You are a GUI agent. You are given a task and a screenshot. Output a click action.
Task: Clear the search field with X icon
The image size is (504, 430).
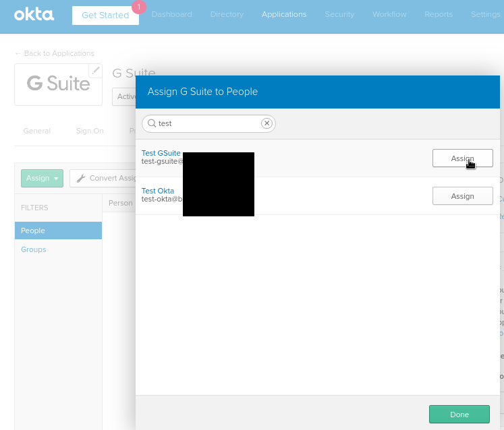click(x=267, y=123)
